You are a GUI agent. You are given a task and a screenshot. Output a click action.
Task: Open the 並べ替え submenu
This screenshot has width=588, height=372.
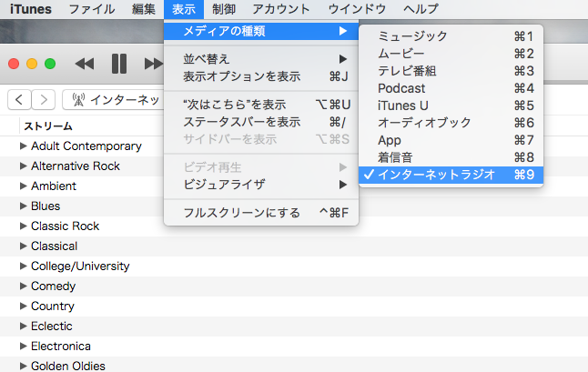(261, 59)
